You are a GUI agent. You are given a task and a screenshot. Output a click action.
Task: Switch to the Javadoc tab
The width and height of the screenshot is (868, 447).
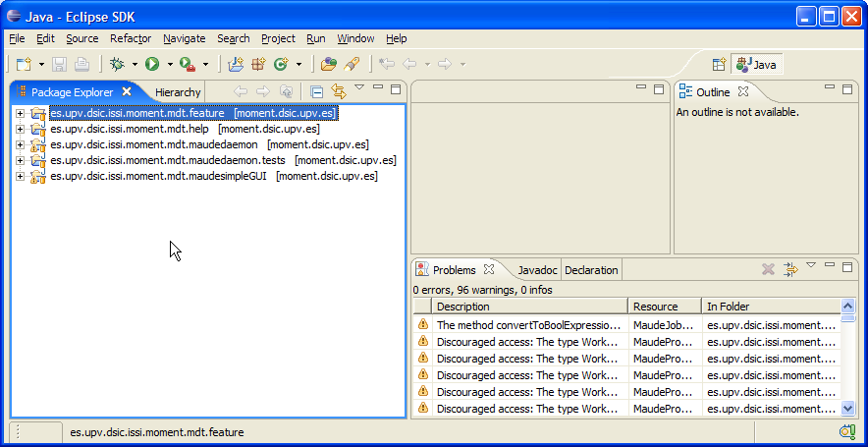click(x=537, y=270)
